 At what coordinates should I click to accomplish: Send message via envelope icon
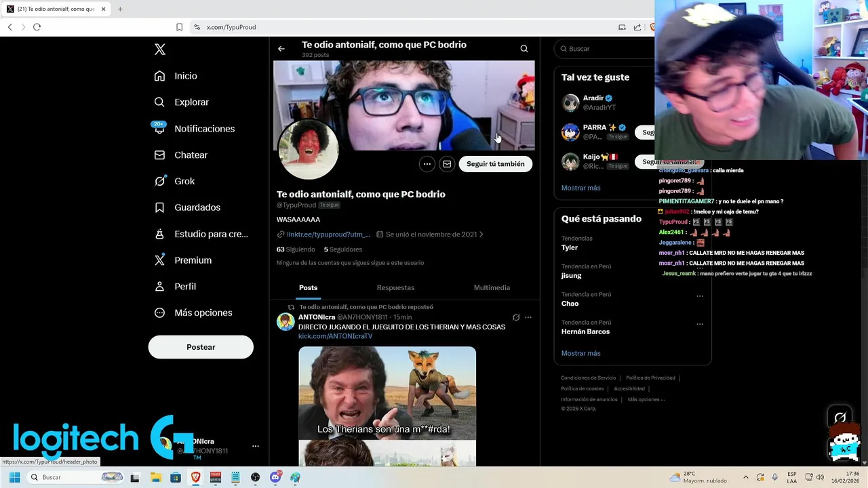tap(447, 164)
